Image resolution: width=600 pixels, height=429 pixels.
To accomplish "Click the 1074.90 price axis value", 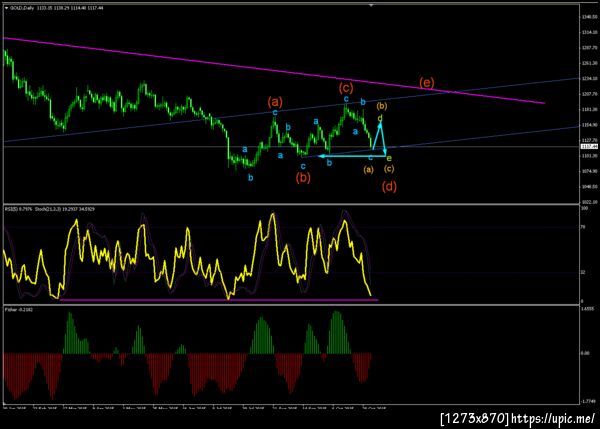I will 589,171.
